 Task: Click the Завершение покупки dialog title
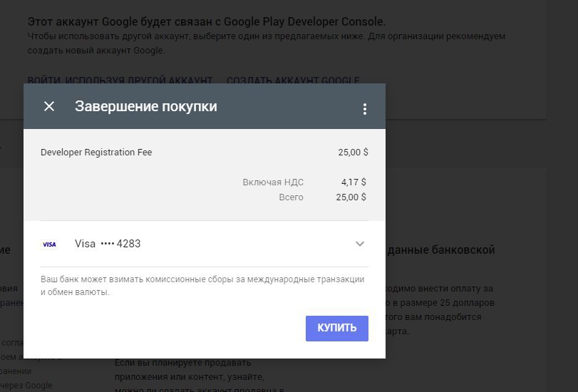pyautogui.click(x=146, y=106)
